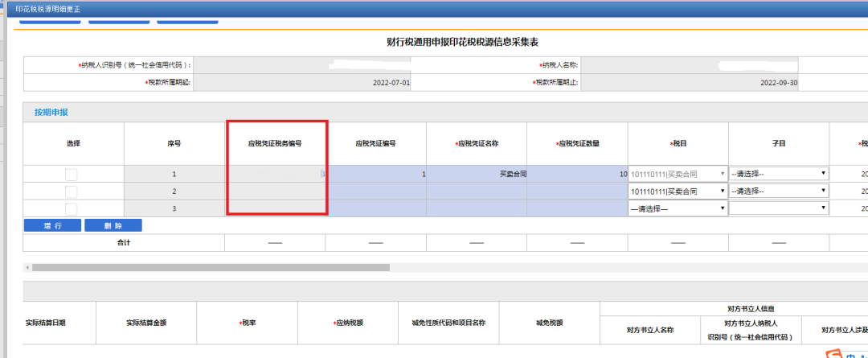Click the 应纳税额 column header
The image size is (868, 358).
click(348, 323)
